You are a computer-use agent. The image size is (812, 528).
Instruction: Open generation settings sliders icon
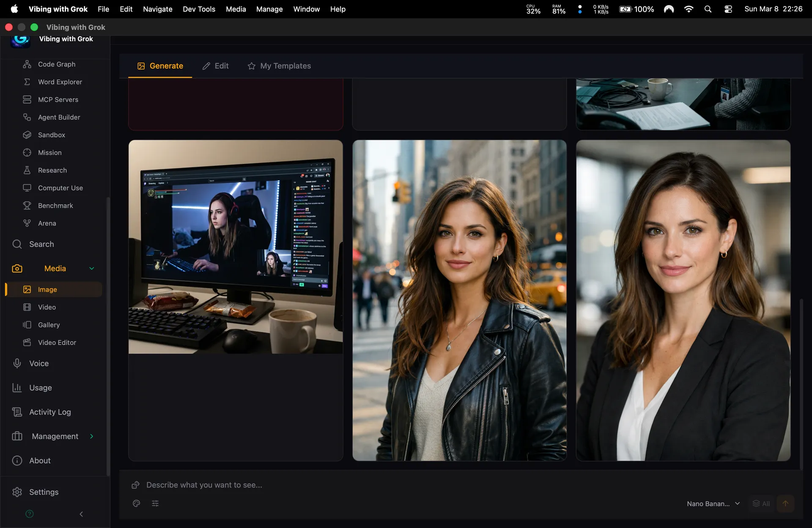tap(155, 503)
